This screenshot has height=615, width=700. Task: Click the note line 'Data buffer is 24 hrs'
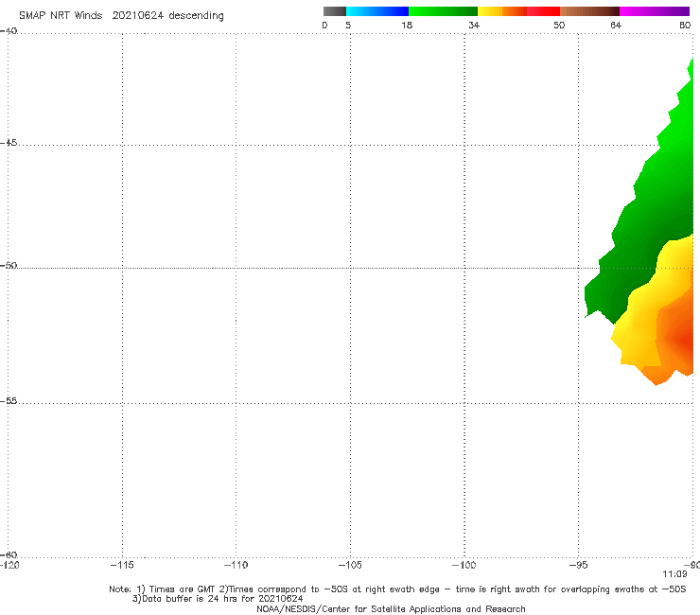click(x=218, y=599)
